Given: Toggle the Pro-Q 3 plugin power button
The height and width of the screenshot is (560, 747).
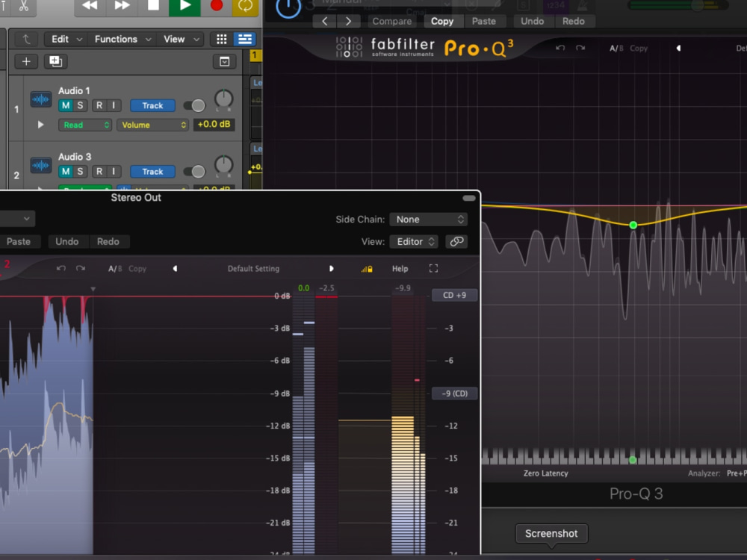Looking at the screenshot, I should tap(288, 7).
